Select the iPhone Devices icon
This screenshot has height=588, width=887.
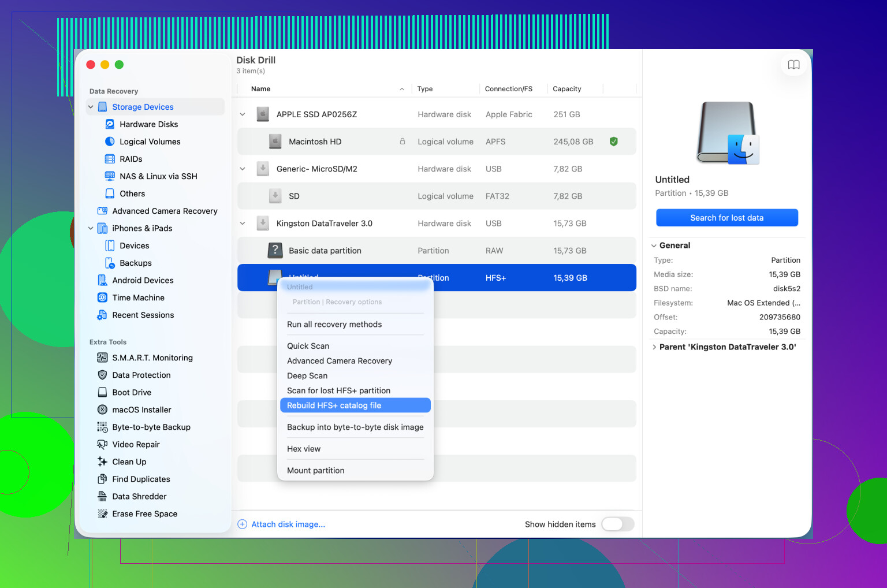[x=110, y=245]
